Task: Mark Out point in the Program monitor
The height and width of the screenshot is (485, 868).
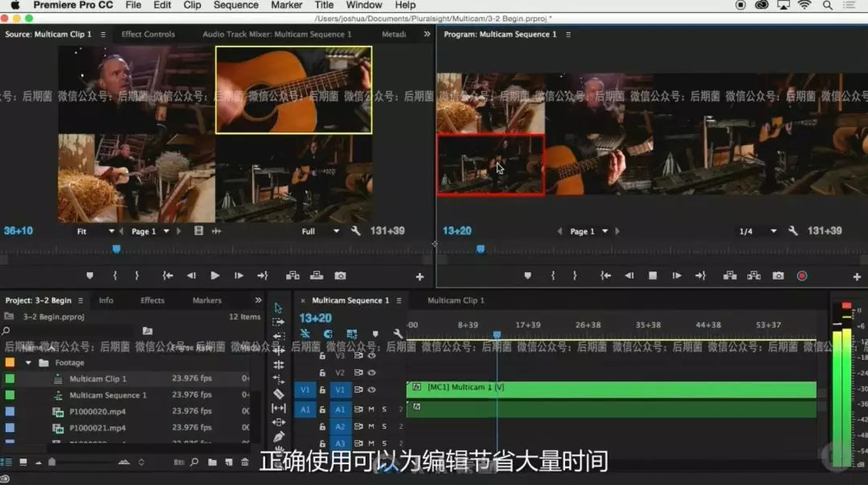Action: click(575, 275)
